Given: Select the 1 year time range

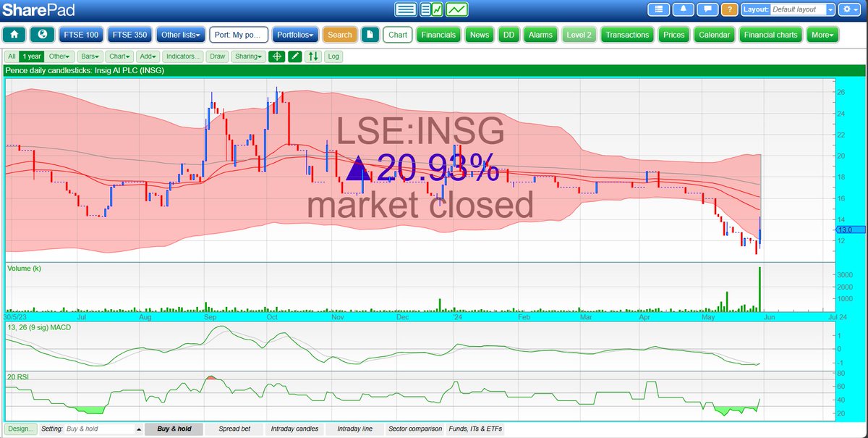Looking at the screenshot, I should (x=31, y=56).
